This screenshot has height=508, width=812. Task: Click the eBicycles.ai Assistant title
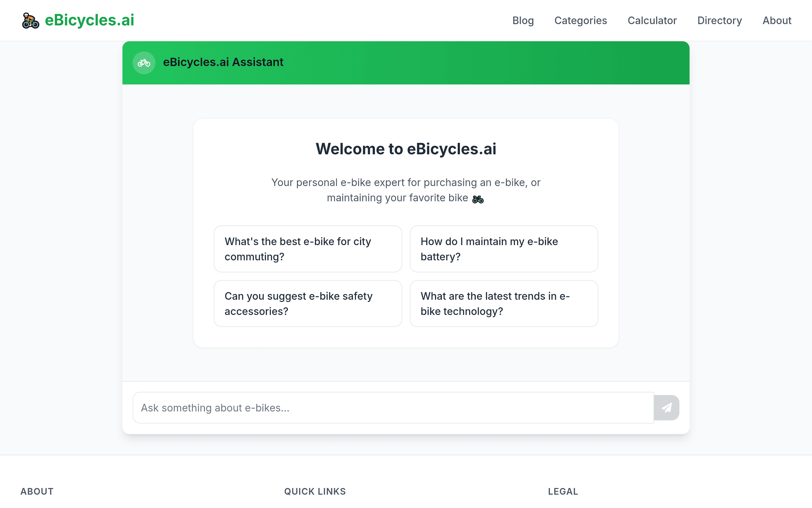223,62
